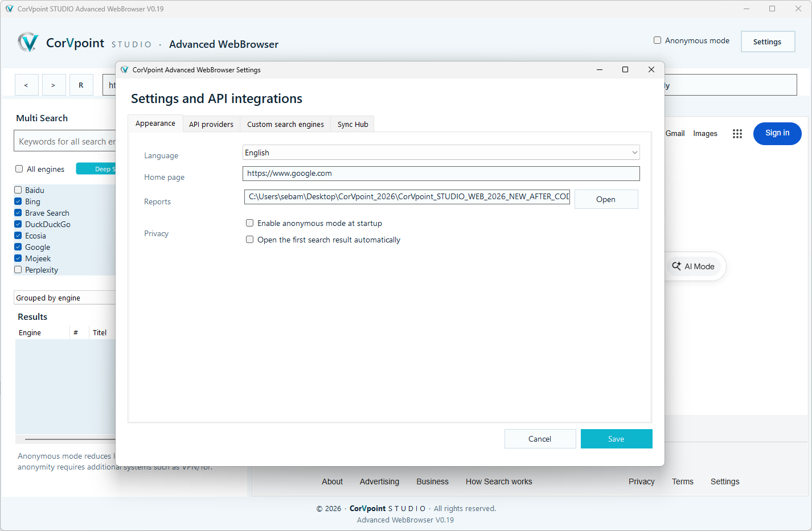Open the Gmail link

675,133
